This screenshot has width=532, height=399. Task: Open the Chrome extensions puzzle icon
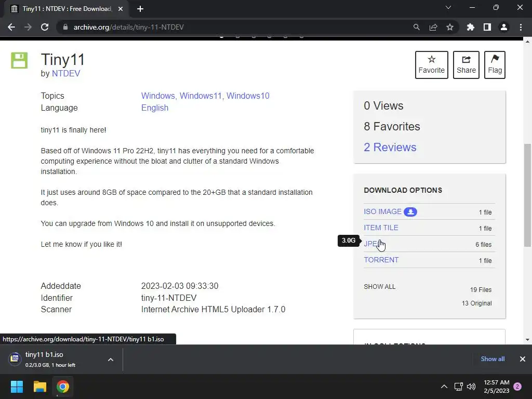[x=471, y=27]
